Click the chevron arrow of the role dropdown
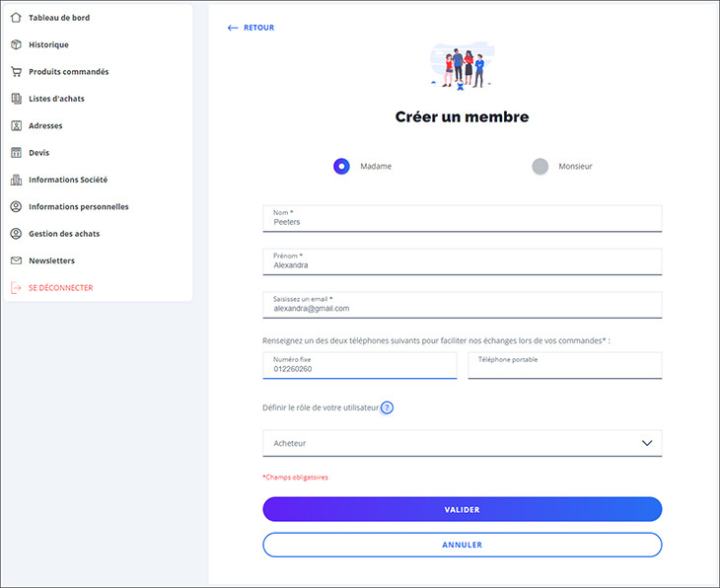Image resolution: width=720 pixels, height=588 pixels. [x=647, y=443]
